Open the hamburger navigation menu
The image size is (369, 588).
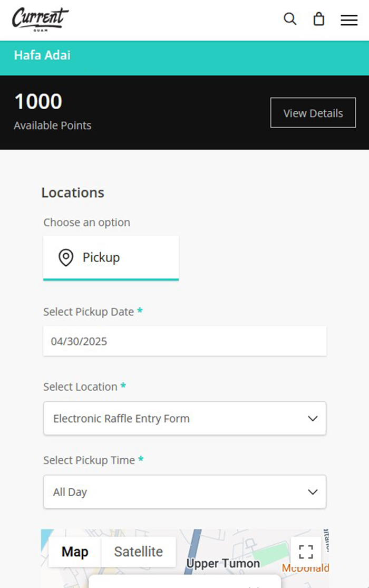coord(349,20)
